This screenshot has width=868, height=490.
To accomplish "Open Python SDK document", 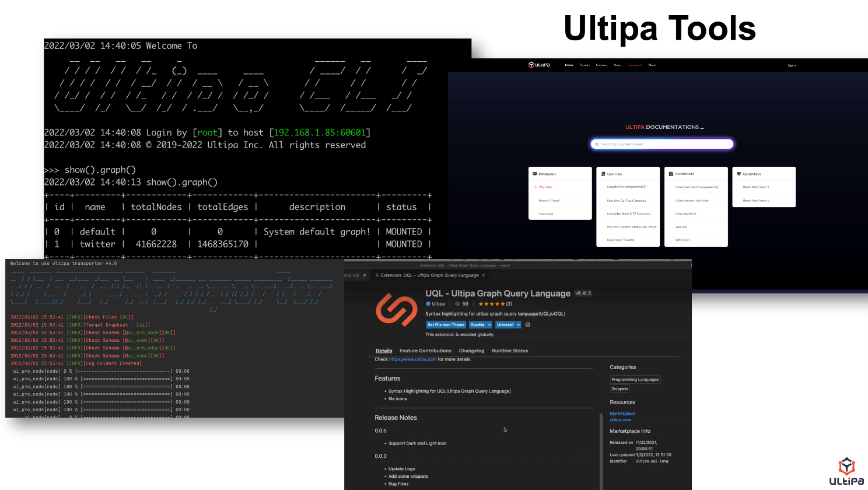I will pyautogui.click(x=682, y=240).
